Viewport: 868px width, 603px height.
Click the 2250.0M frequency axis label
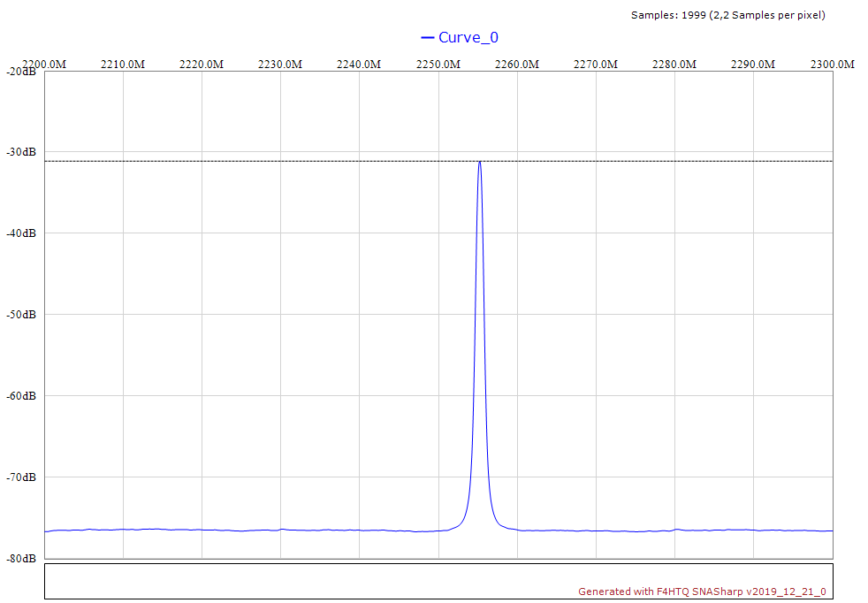pyautogui.click(x=438, y=65)
